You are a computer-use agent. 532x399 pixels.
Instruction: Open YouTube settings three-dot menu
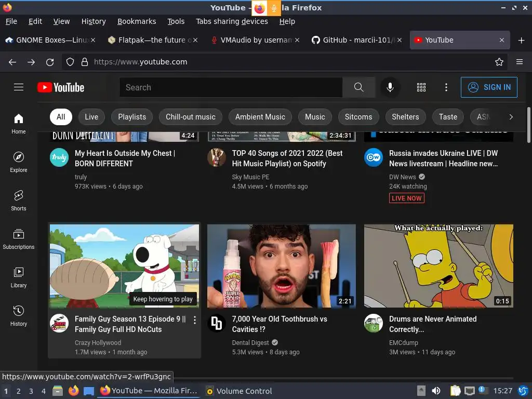446,87
